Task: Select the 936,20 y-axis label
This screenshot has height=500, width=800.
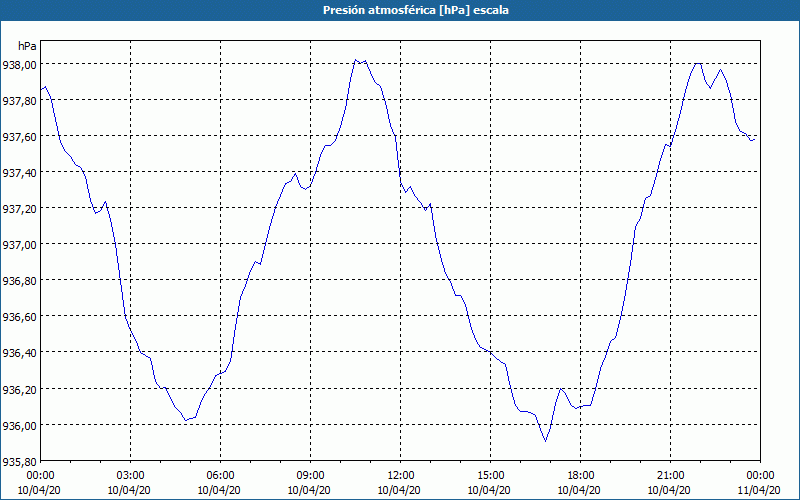Action: pyautogui.click(x=19, y=389)
